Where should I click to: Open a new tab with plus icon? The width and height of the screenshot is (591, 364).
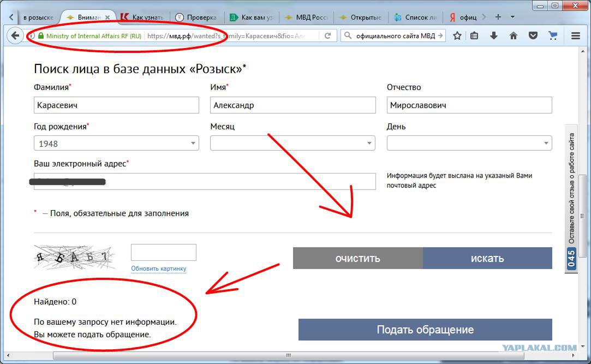[x=498, y=17]
